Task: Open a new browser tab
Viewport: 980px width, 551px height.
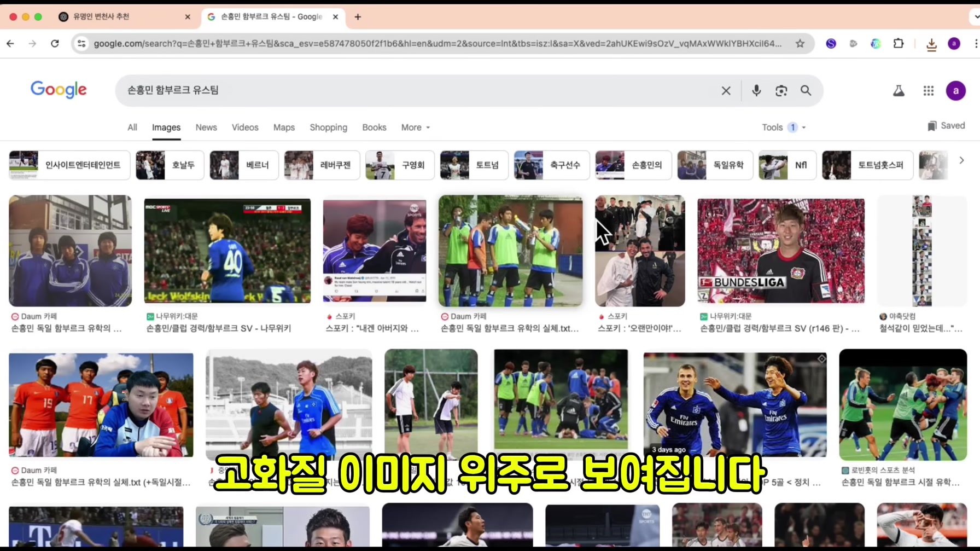Action: 358,17
